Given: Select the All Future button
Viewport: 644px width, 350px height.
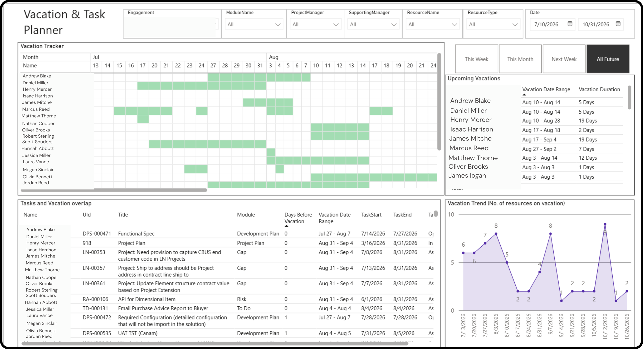Looking at the screenshot, I should pos(608,59).
